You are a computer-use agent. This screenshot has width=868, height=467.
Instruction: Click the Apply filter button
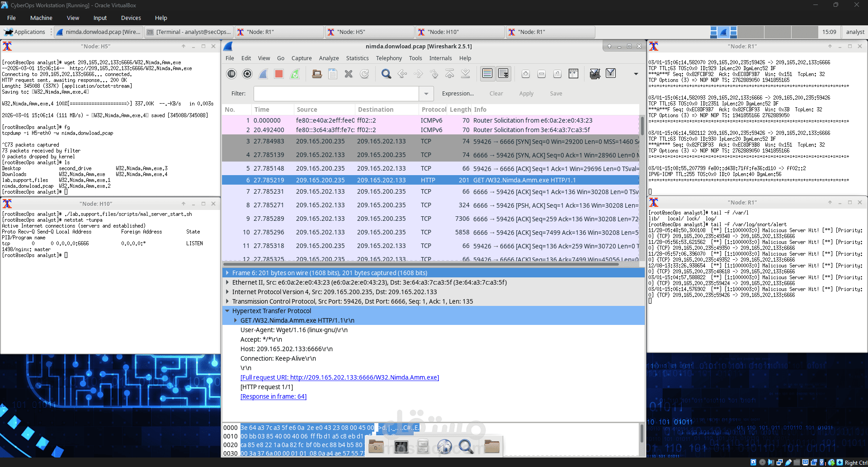coord(526,94)
